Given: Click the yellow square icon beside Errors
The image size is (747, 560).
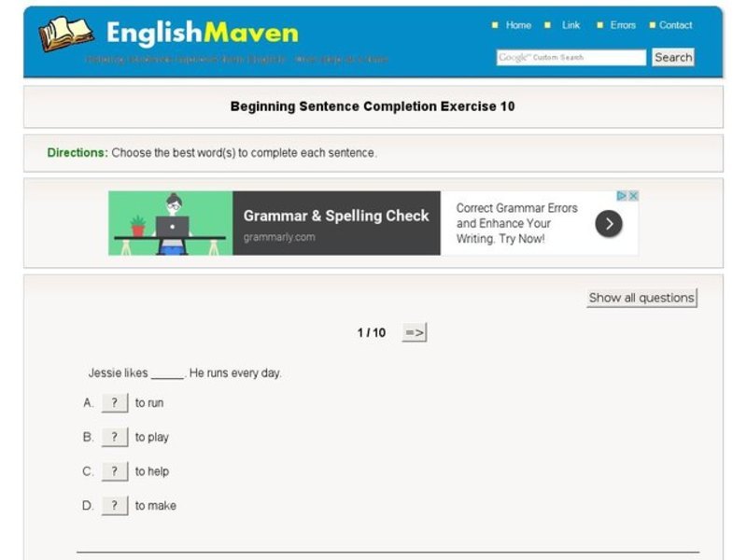Looking at the screenshot, I should coord(598,25).
